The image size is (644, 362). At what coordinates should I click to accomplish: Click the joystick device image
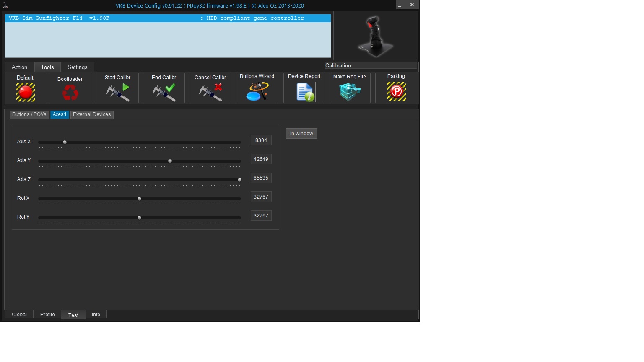pos(375,36)
